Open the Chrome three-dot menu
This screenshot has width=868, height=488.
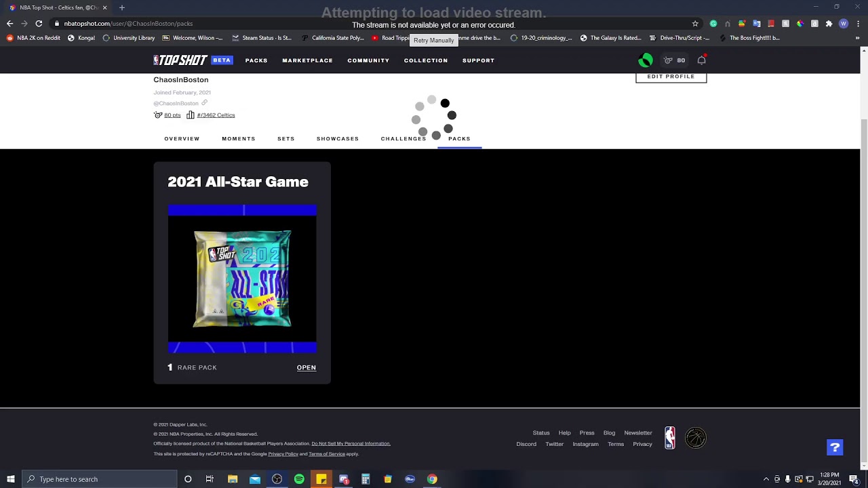858,23
